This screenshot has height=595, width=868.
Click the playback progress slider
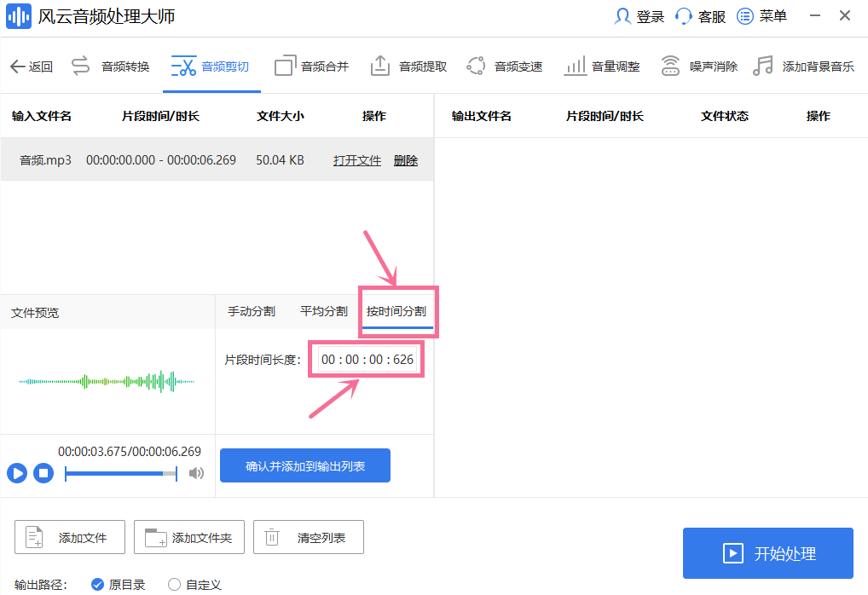[x=121, y=473]
